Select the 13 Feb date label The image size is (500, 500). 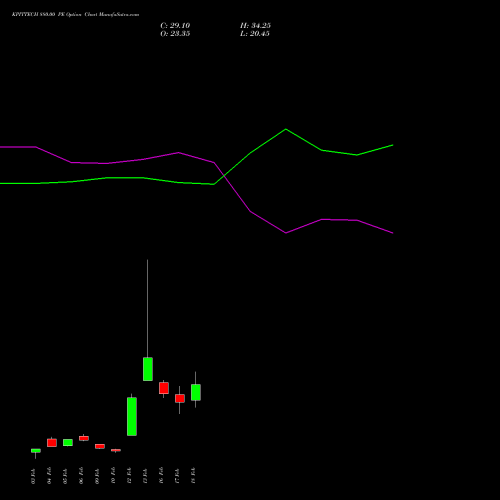pyautogui.click(x=145, y=476)
